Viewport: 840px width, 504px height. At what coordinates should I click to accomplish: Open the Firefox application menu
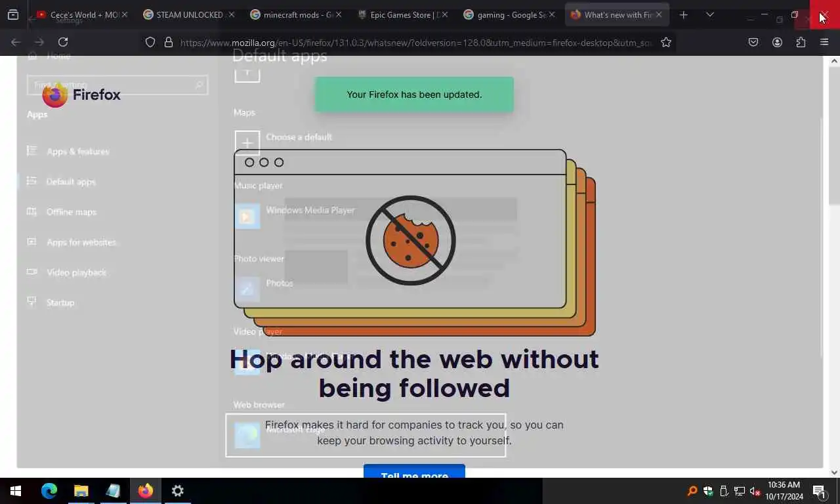824,42
